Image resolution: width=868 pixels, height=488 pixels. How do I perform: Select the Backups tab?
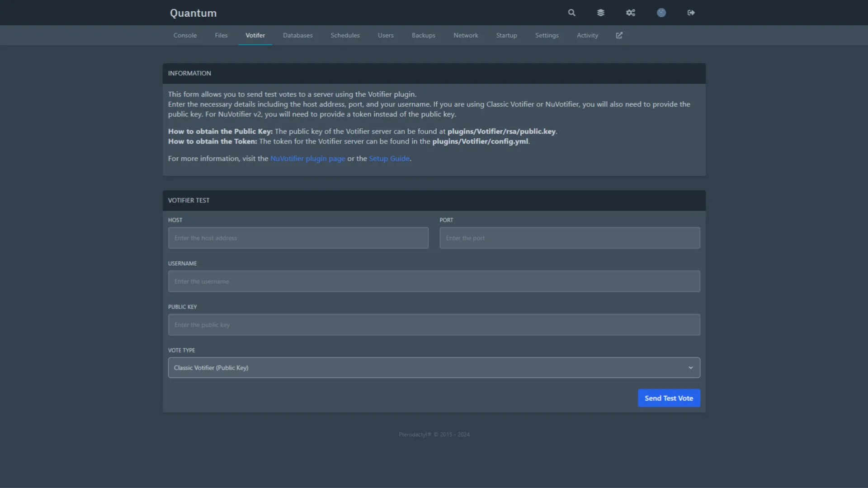(423, 35)
